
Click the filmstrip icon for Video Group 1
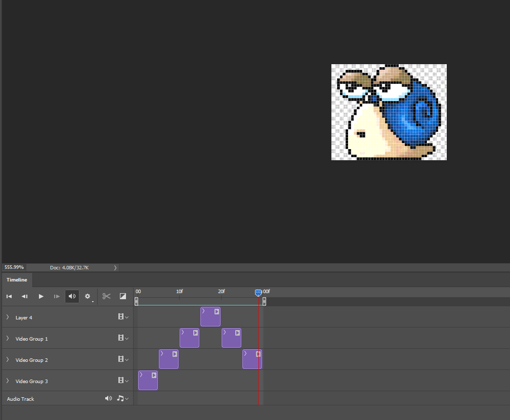click(121, 338)
